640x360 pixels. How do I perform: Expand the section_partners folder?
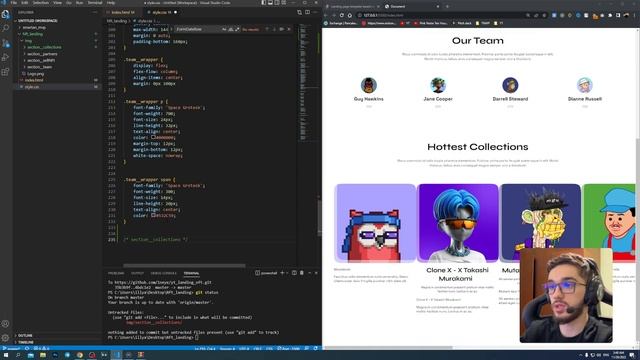coord(42,54)
